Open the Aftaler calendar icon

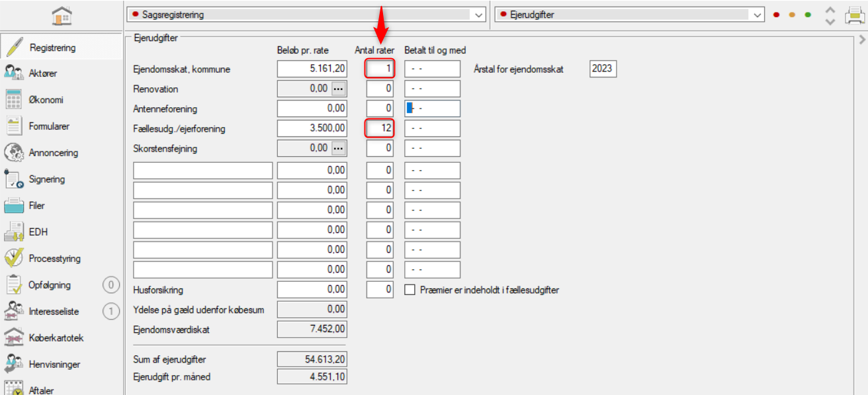pos(14,388)
